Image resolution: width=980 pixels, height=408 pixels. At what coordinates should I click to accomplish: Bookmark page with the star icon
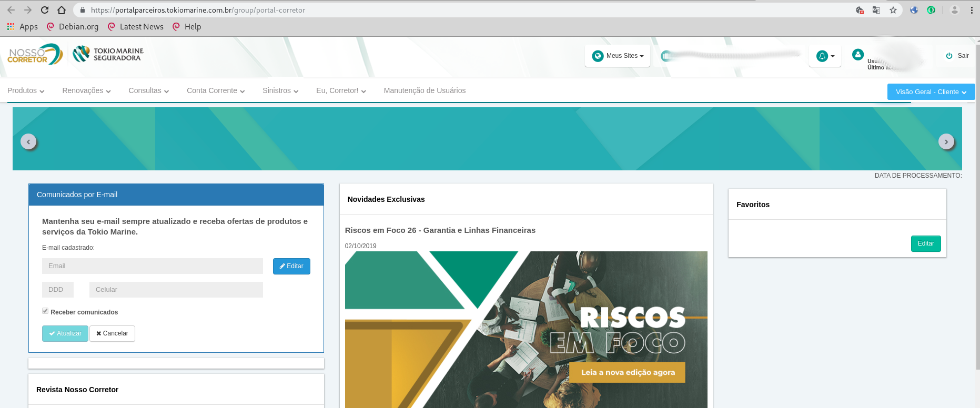[x=893, y=10]
